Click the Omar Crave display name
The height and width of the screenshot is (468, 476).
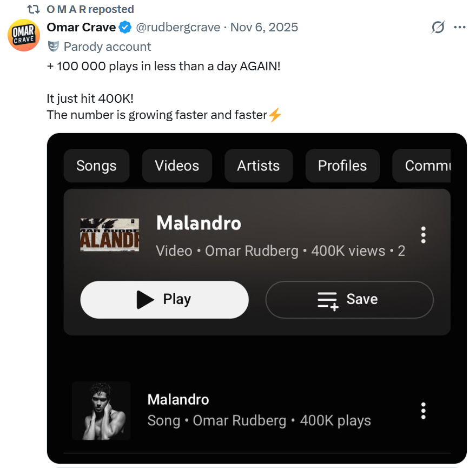[x=81, y=27]
